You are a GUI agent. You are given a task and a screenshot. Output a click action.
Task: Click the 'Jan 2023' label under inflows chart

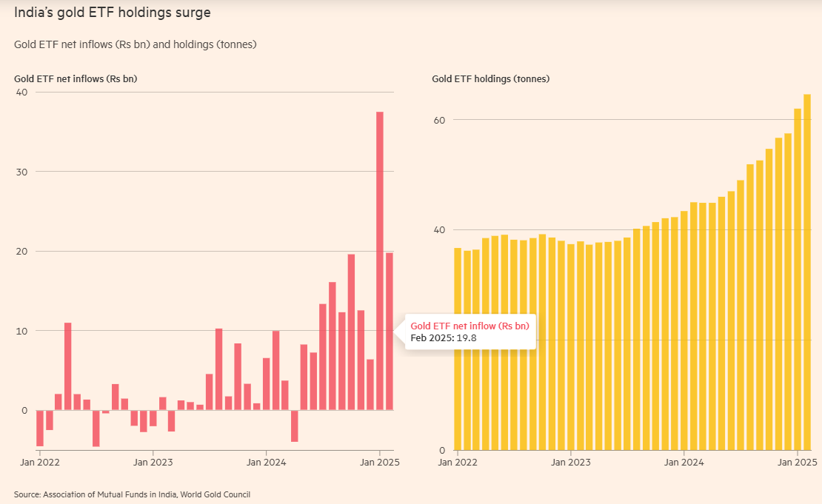[x=153, y=463]
